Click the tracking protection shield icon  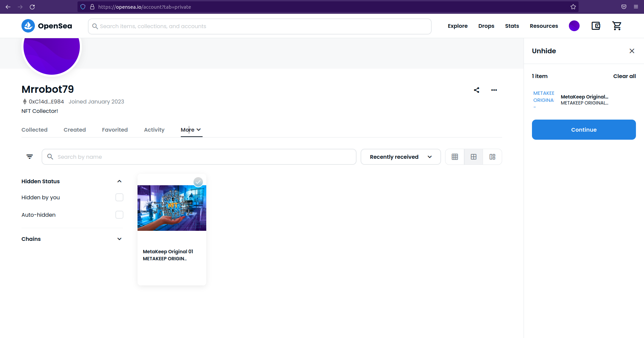point(83,7)
